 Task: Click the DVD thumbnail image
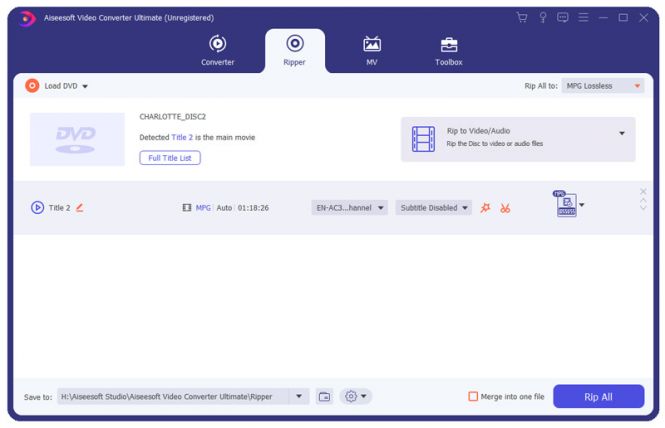[77, 139]
